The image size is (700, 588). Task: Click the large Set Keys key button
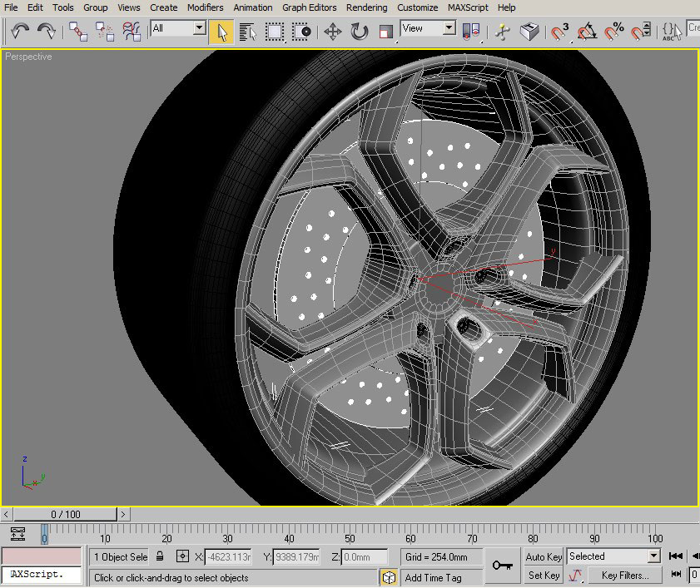click(x=502, y=566)
